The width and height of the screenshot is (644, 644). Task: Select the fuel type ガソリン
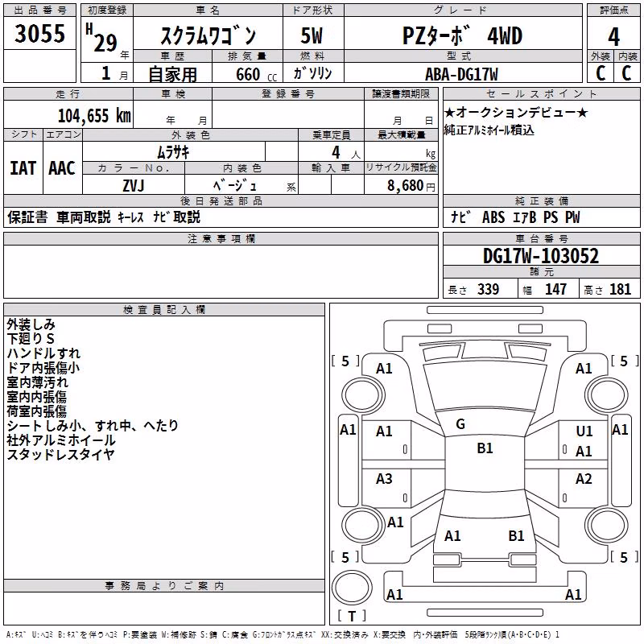click(x=312, y=73)
